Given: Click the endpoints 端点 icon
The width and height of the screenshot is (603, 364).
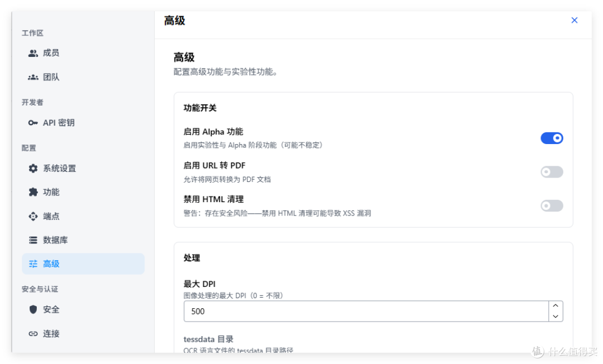Looking at the screenshot, I should coord(33,217).
